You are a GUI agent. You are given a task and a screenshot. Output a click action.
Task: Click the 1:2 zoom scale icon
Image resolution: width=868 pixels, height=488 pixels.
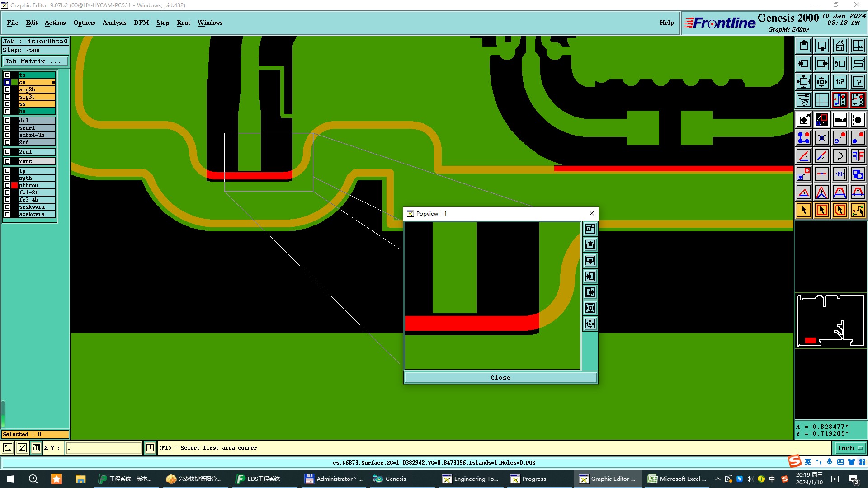click(840, 82)
